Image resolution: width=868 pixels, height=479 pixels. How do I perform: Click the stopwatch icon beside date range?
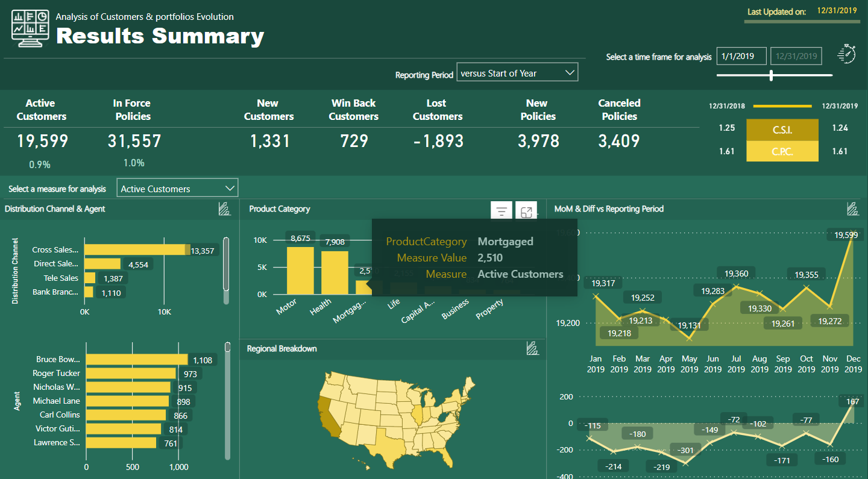pyautogui.click(x=847, y=54)
